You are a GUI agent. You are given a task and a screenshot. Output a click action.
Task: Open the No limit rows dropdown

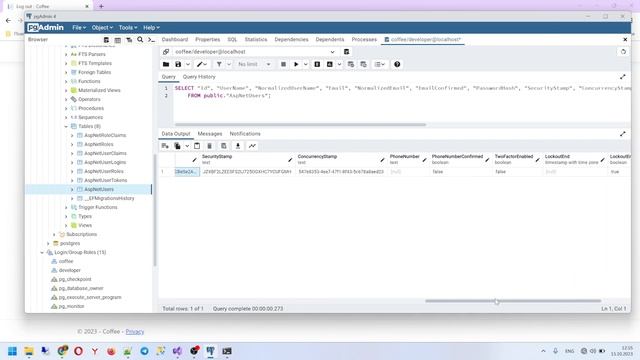(254, 64)
